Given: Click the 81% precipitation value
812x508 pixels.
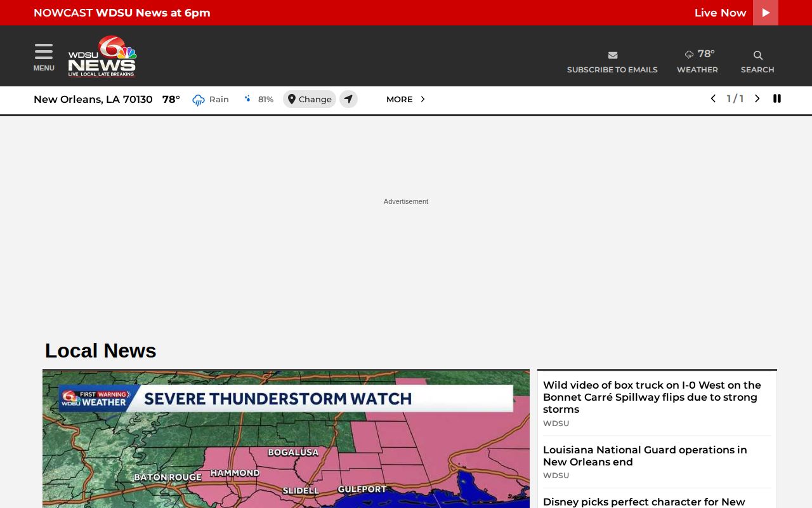Looking at the screenshot, I should click(x=266, y=99).
